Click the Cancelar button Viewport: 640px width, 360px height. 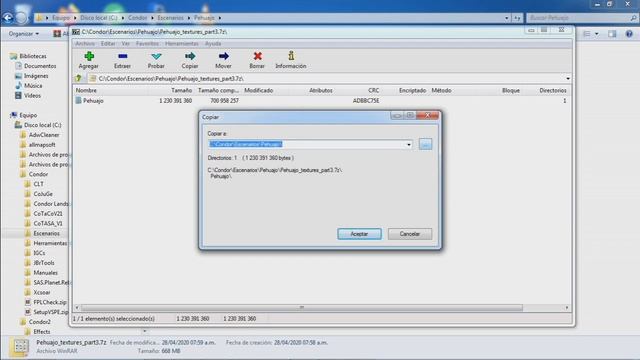[410, 234]
